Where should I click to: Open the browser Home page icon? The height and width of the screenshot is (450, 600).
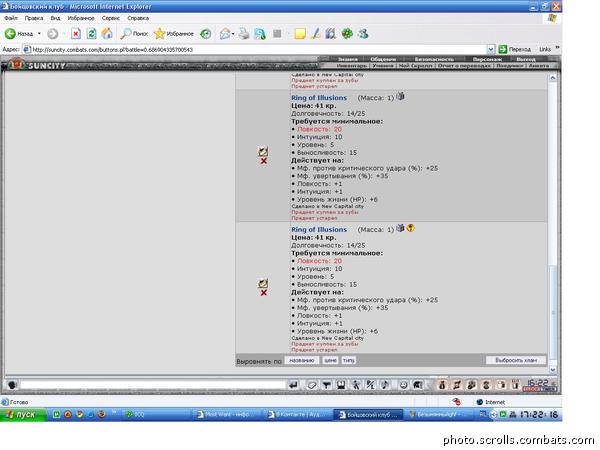tap(107, 33)
